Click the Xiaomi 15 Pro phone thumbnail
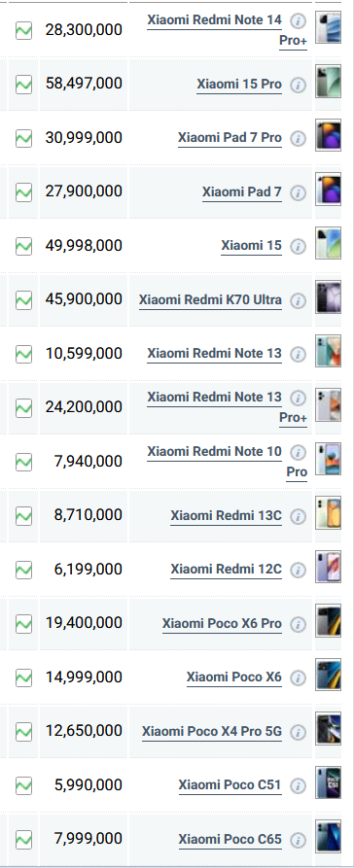Image resolution: width=354 pixels, height=868 pixels. [328, 82]
